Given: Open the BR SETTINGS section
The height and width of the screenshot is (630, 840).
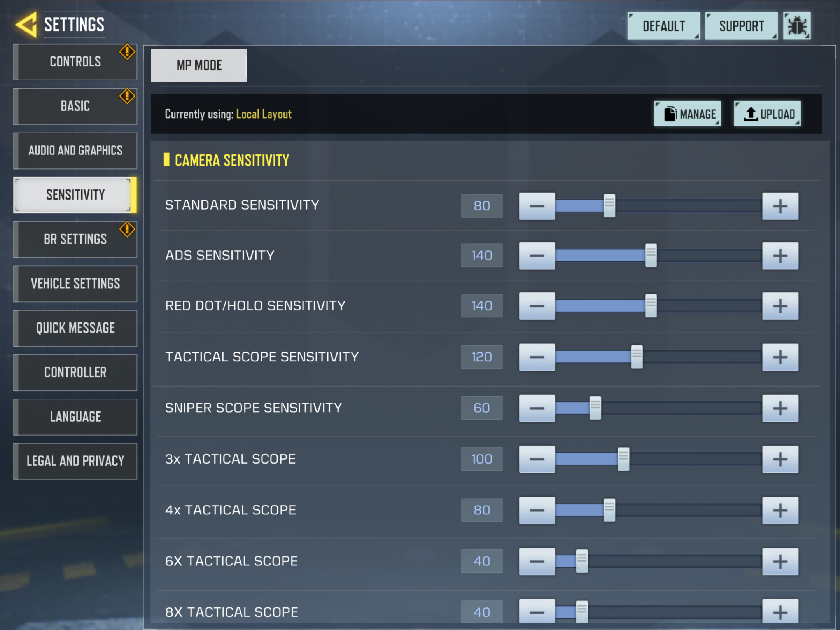Looking at the screenshot, I should [74, 238].
